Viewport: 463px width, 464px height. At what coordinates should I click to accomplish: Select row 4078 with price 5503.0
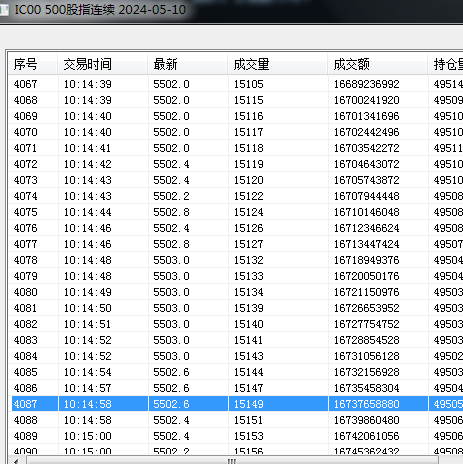tap(236, 260)
